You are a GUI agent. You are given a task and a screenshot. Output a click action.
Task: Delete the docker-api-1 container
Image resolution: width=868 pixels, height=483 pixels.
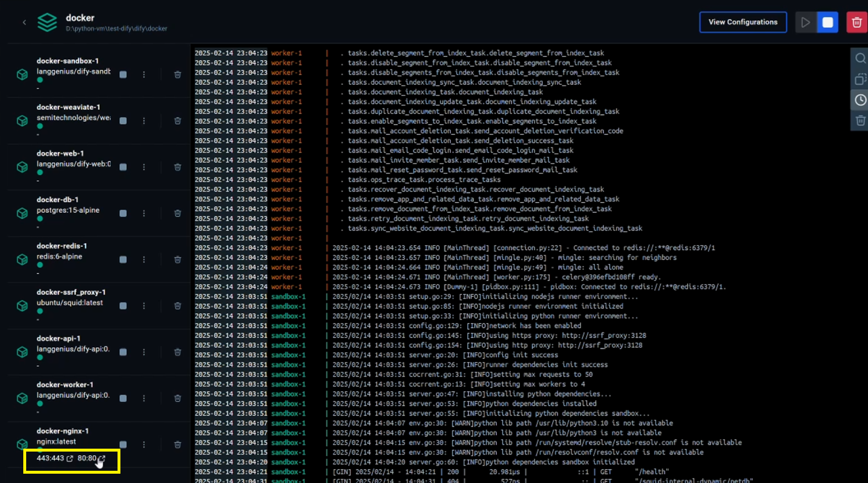[177, 352]
